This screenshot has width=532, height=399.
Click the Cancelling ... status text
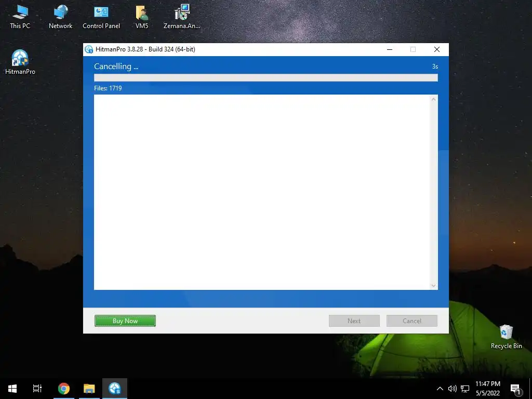[x=116, y=66]
